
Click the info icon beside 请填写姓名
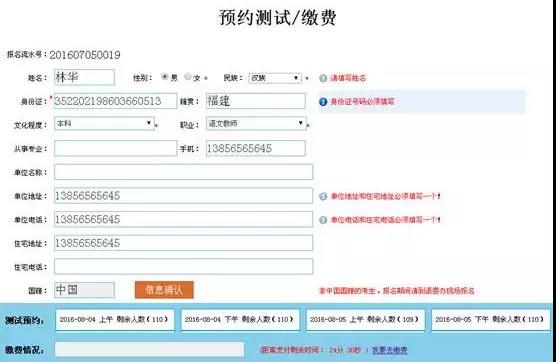pos(323,78)
